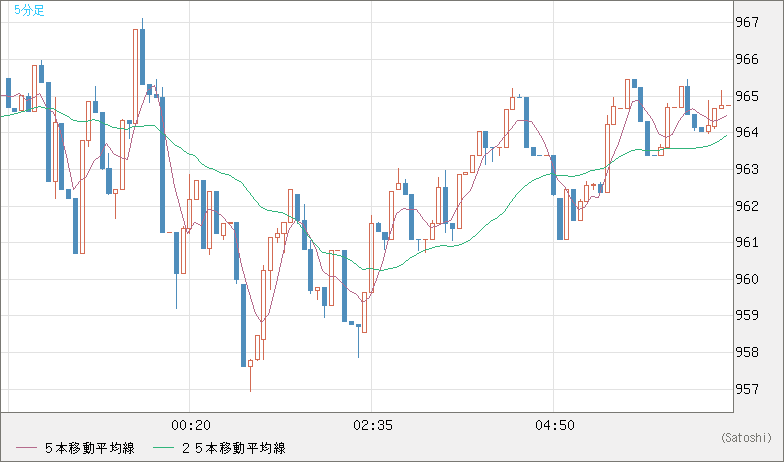Click the purple 5-period legend line sample

(26, 448)
